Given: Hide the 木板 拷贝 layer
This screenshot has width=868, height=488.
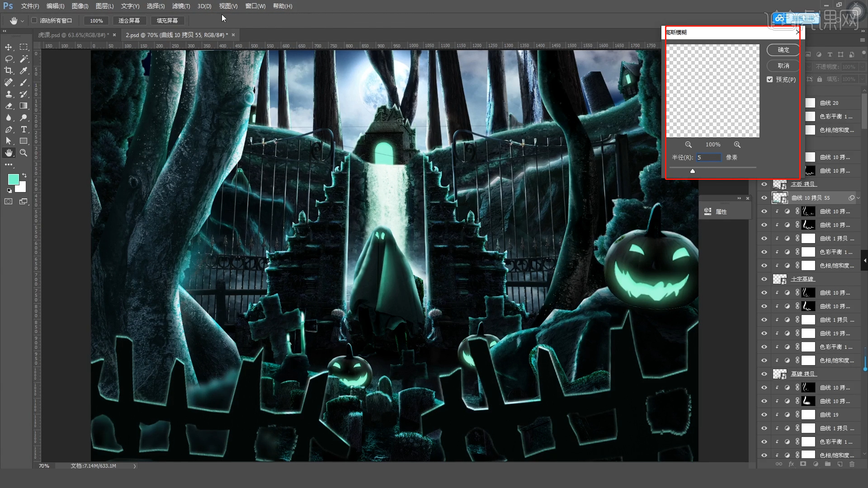Looking at the screenshot, I should [x=764, y=184].
